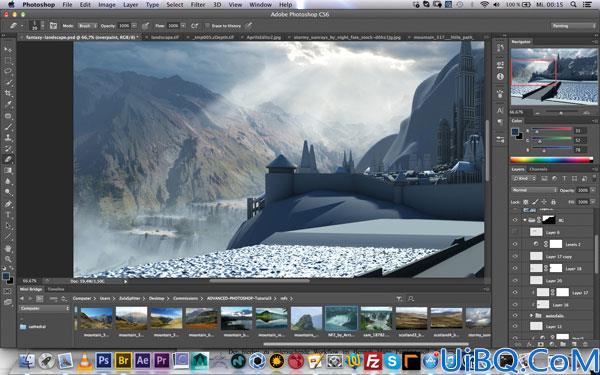Image resolution: width=600 pixels, height=375 pixels.
Task: Lock all with padlock icon
Action: 553,202
